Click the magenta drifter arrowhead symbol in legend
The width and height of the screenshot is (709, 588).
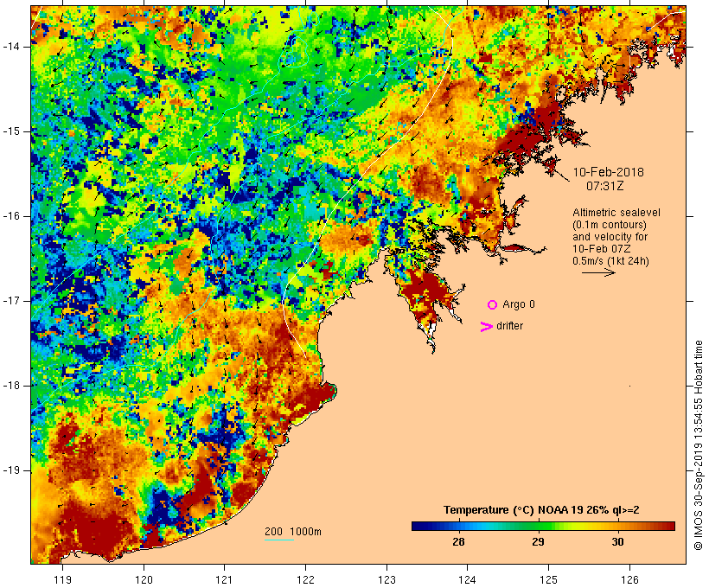[486, 327]
